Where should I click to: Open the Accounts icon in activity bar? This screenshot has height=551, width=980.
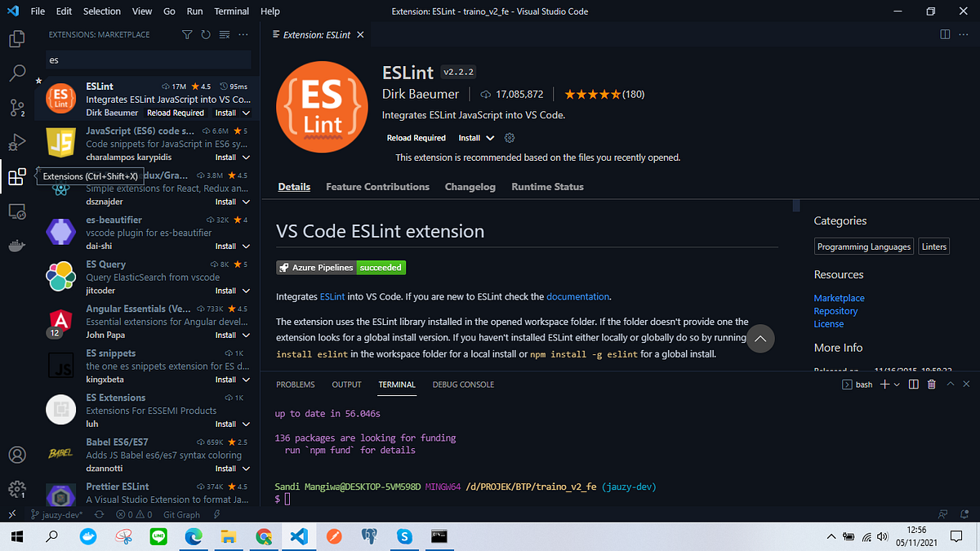[15, 455]
